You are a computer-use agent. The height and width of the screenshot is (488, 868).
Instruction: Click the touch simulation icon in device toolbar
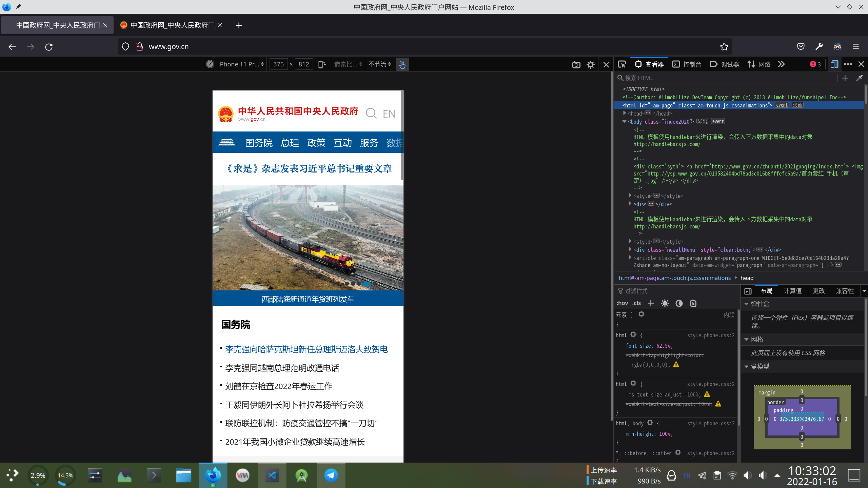(402, 64)
